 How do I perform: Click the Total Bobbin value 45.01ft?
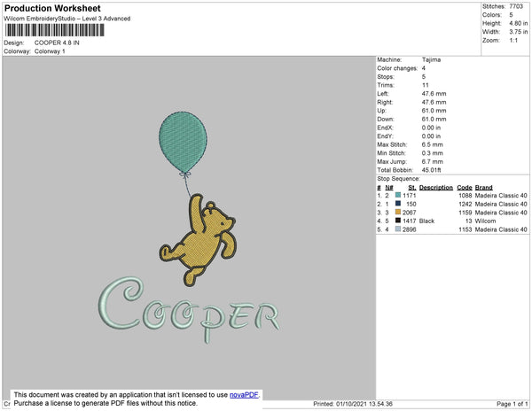[431, 170]
